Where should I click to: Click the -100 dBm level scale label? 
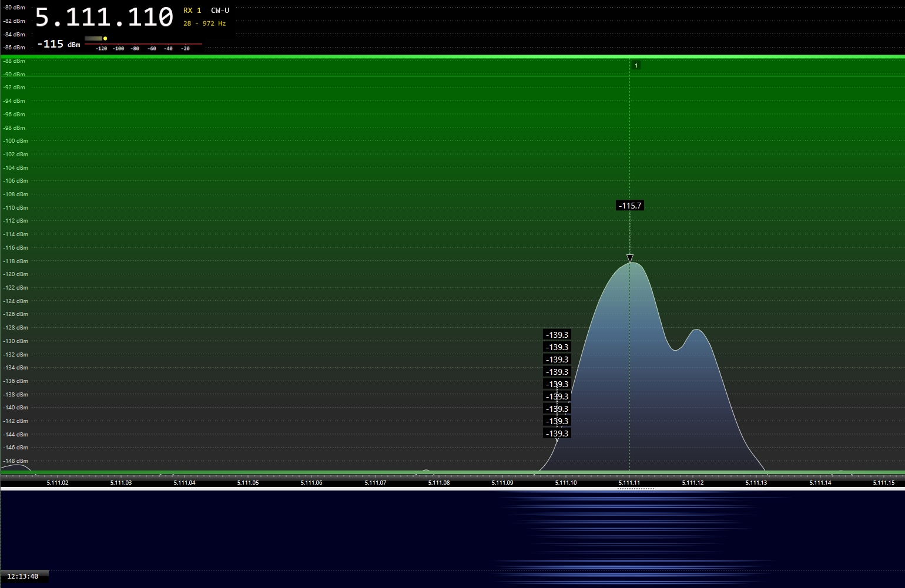point(15,141)
